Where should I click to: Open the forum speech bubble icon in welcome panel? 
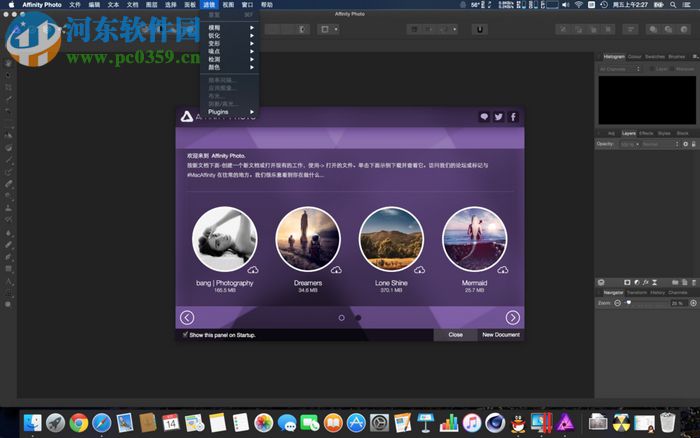484,117
